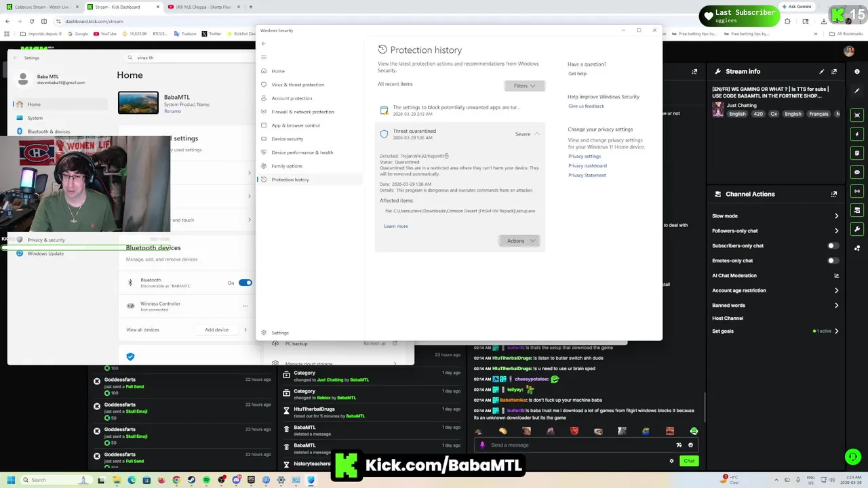
Task: Select Protection history in sidebar
Action: [290, 180]
